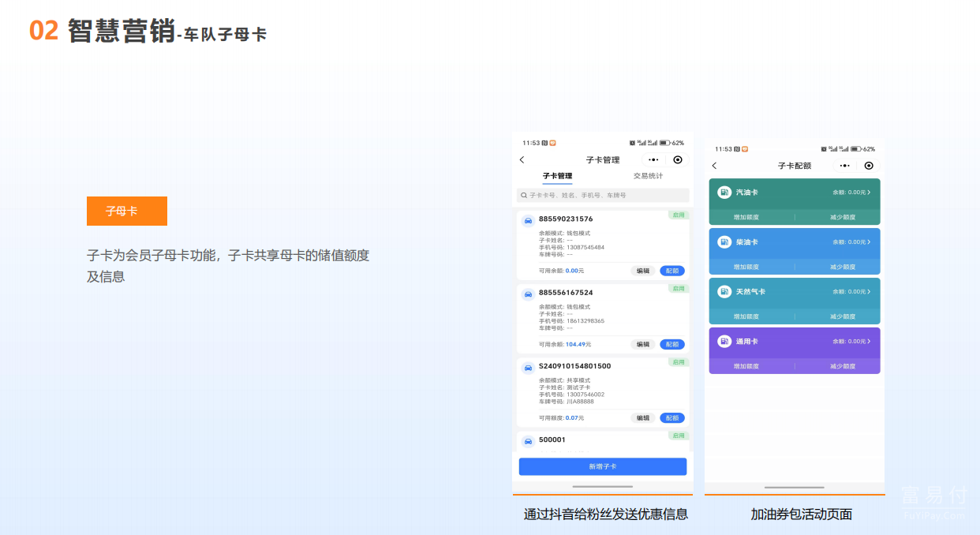980x535 pixels.
Task: Select card number 885590231576
Action: 566,219
